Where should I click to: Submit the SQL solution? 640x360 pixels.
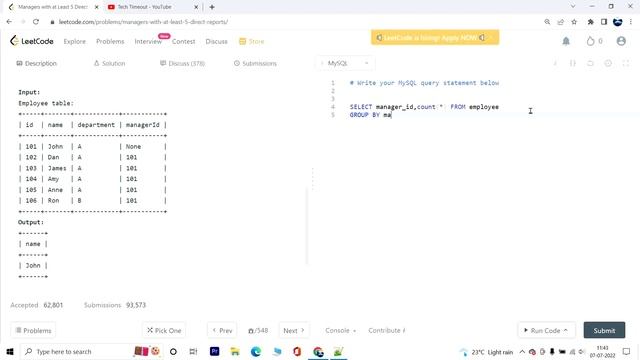click(604, 330)
